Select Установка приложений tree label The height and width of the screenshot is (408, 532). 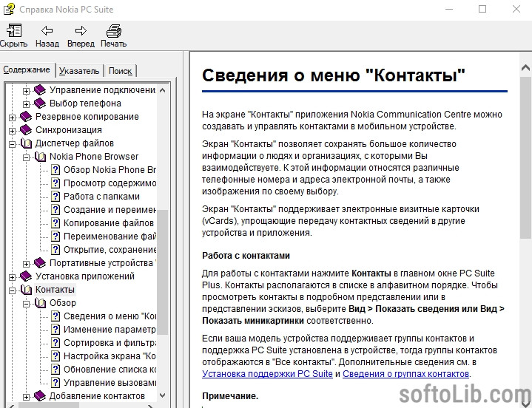click(x=85, y=276)
